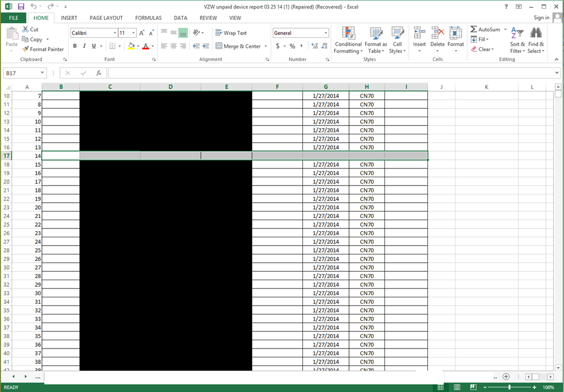Click the AutoSum button

[485, 30]
